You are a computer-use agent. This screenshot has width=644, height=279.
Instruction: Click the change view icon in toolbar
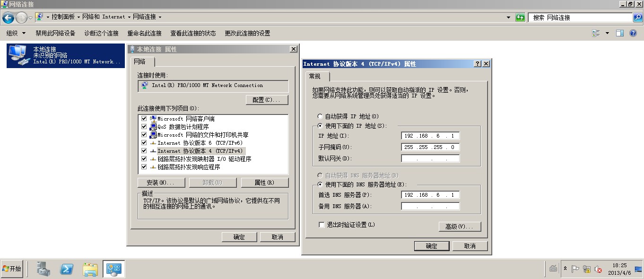(x=596, y=33)
